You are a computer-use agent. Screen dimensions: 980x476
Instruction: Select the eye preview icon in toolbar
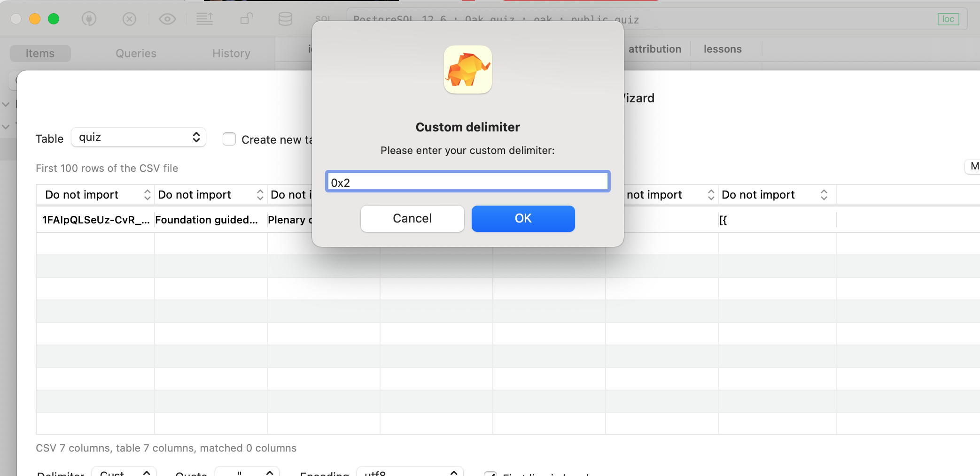[167, 19]
